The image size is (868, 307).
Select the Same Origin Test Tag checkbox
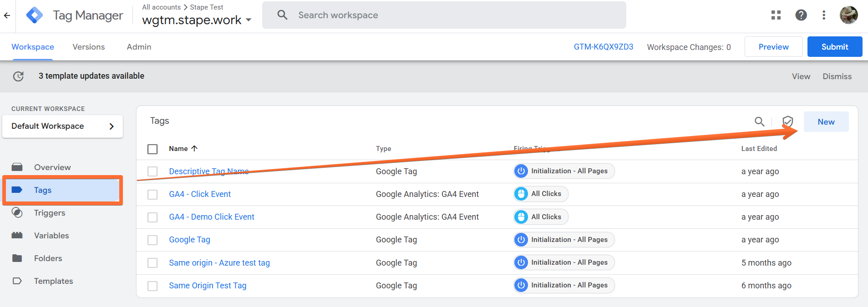[152, 286]
